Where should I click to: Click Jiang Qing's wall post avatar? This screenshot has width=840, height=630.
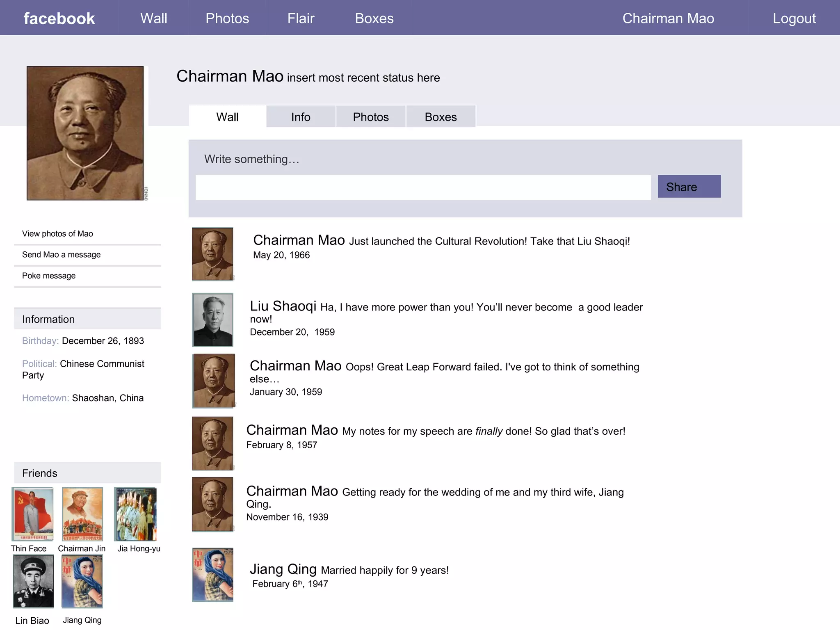point(213,575)
